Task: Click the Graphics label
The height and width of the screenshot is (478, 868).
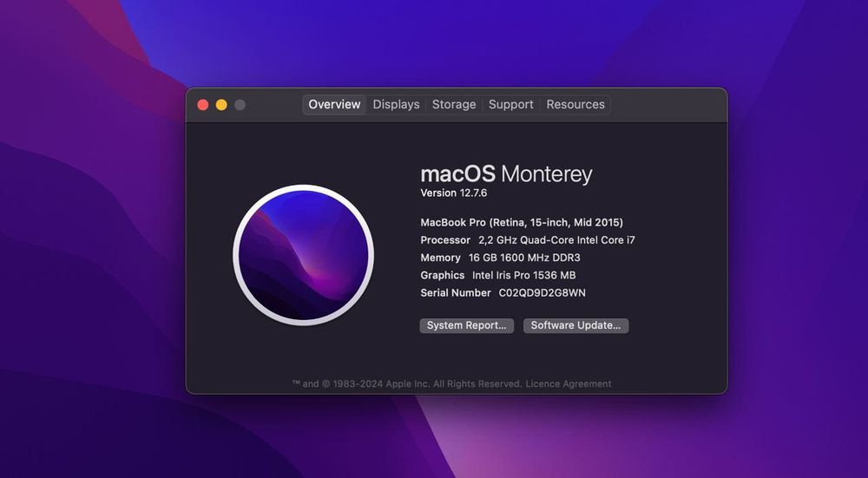Action: pyautogui.click(x=443, y=276)
